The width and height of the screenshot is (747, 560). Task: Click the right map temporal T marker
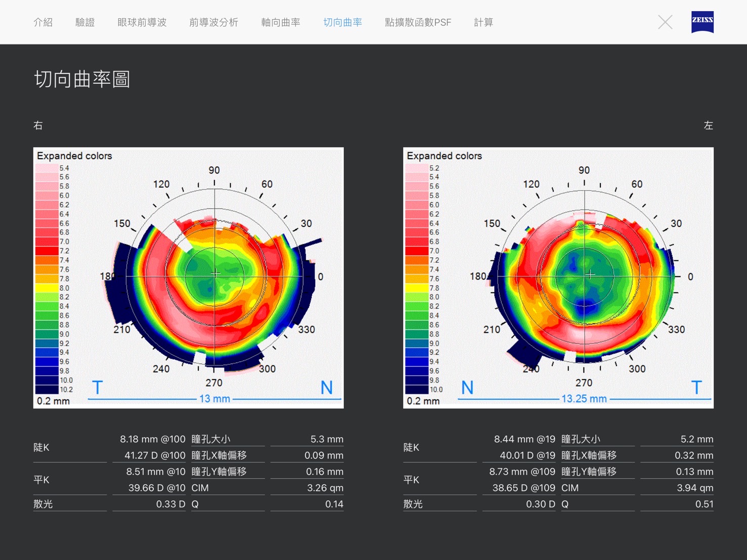[97, 388]
